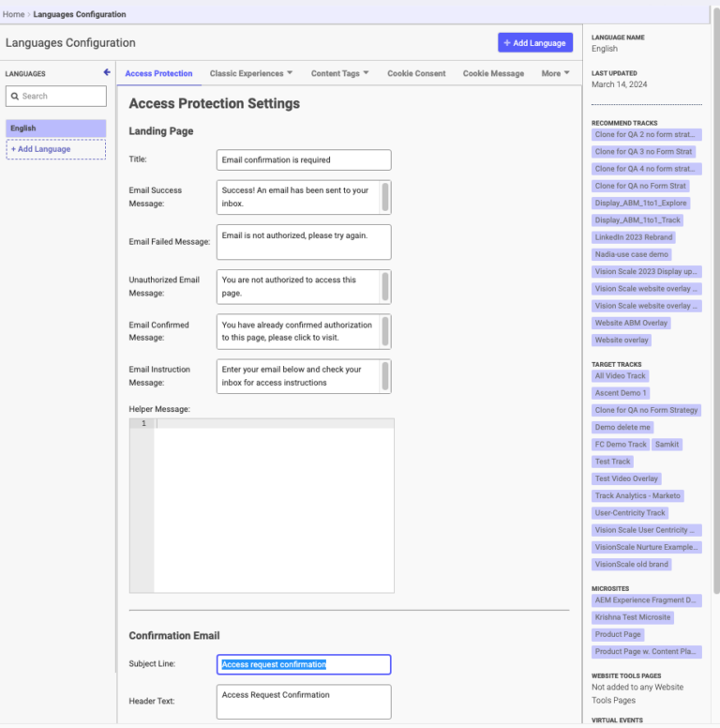Screen dimensions: 720x728
Task: Open the VisionScale Nurture Example tag
Action: click(646, 547)
